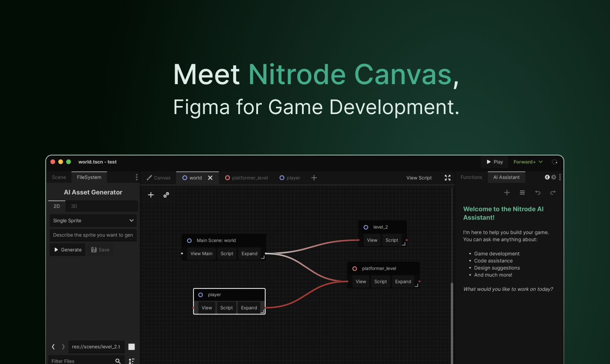The image size is (610, 364).
Task: Click the Main Scene: world node circle icon
Action: tap(189, 241)
